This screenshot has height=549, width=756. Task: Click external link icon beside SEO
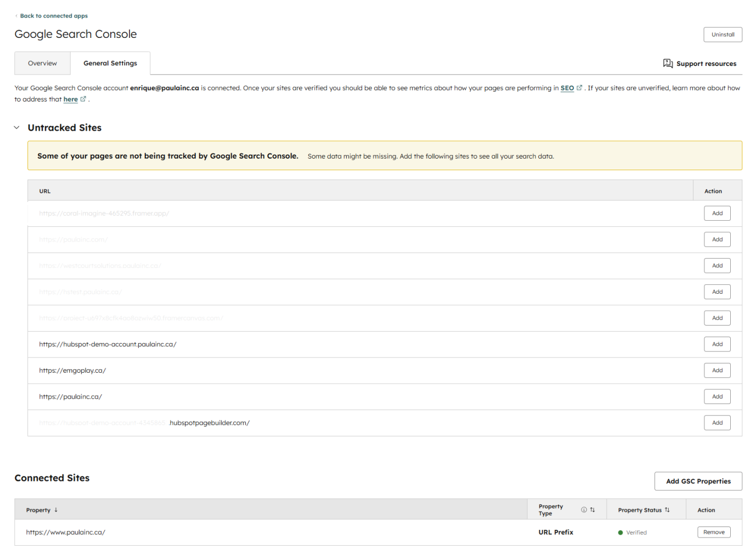(x=579, y=88)
